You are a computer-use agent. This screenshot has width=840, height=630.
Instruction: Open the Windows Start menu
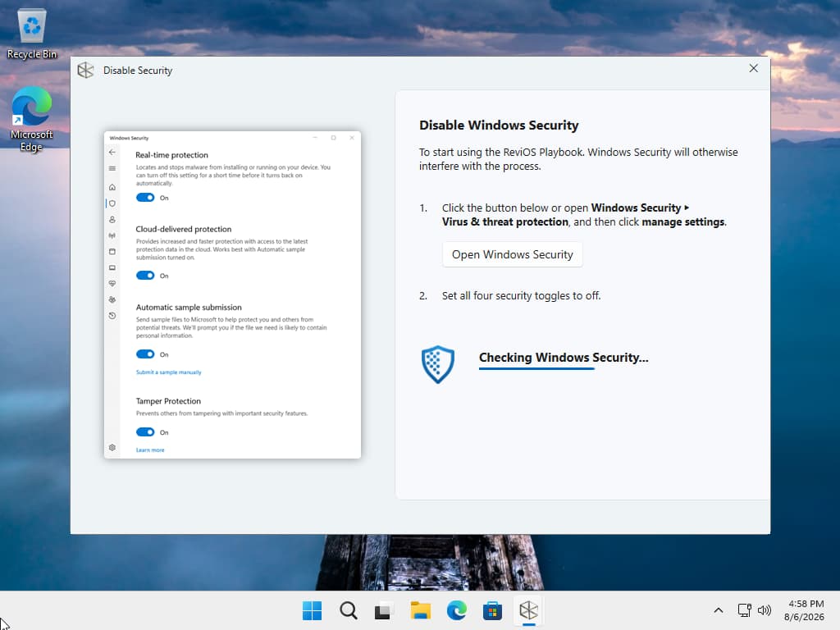(x=312, y=610)
